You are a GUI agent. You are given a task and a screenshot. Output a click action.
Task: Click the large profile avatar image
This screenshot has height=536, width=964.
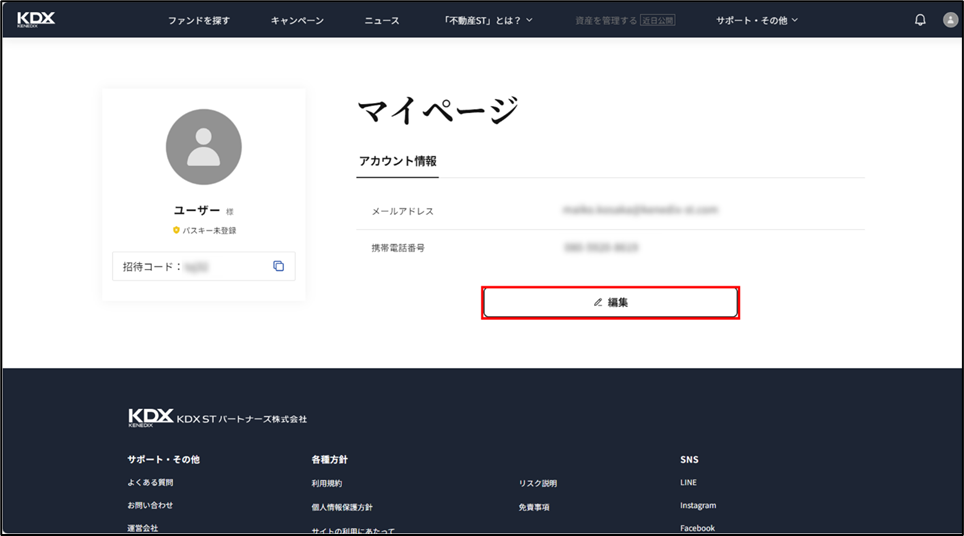[203, 147]
